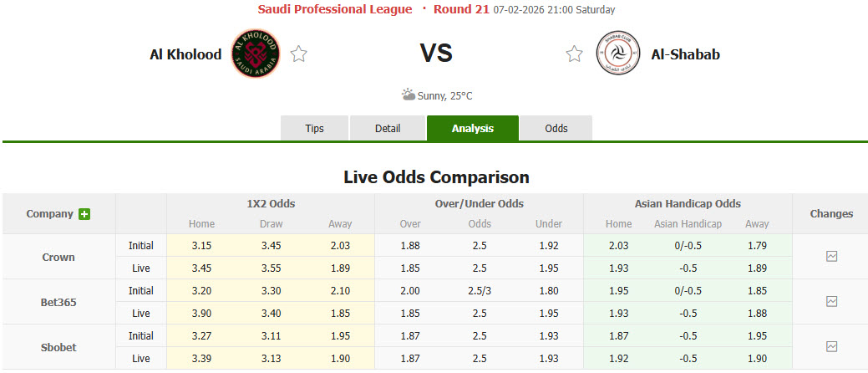Select the Crown company row label
Screen dimensions: 868x373
[x=58, y=257]
